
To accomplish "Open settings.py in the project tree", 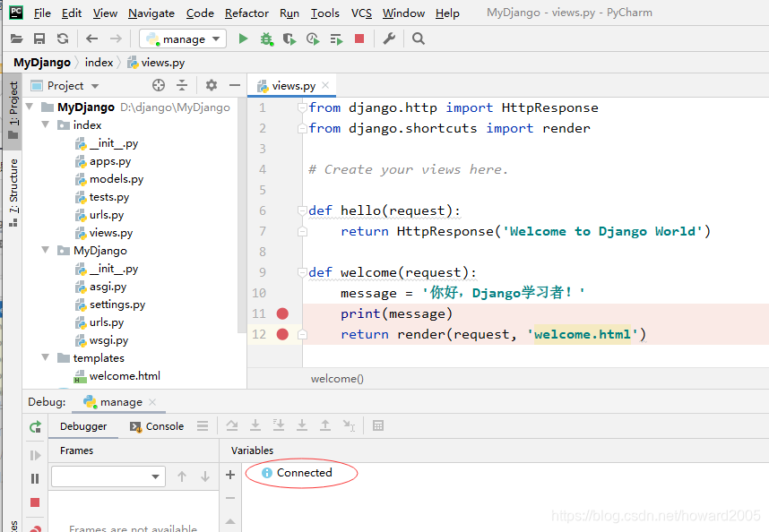I will (117, 305).
